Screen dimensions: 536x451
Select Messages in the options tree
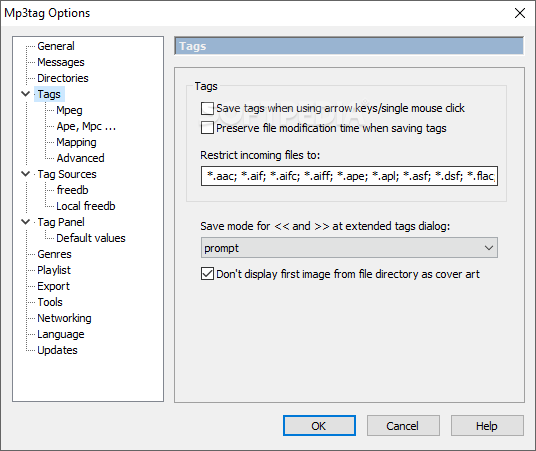61,62
